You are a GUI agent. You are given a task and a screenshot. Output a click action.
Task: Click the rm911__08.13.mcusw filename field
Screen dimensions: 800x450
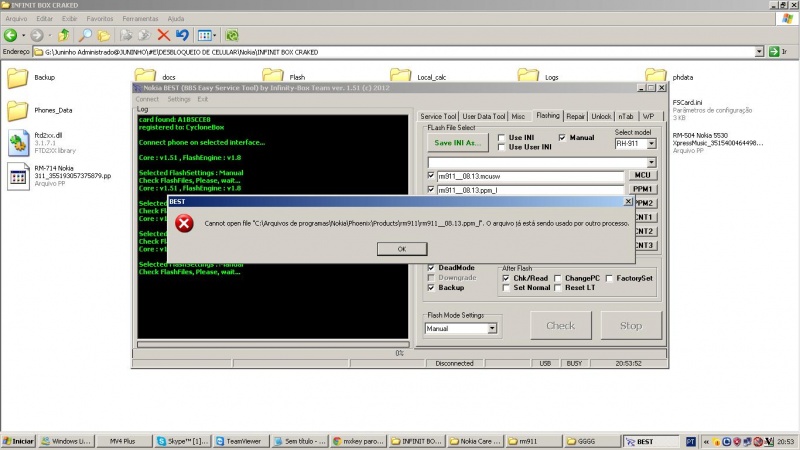pos(530,176)
